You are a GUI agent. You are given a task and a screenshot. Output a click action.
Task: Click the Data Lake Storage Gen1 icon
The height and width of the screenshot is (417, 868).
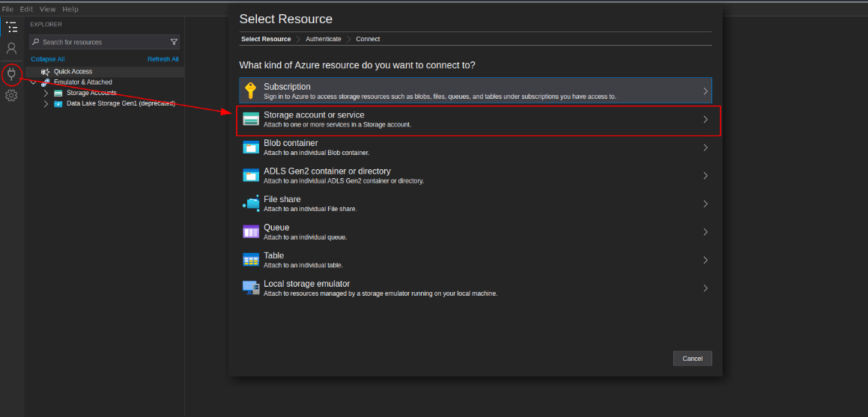coord(58,103)
